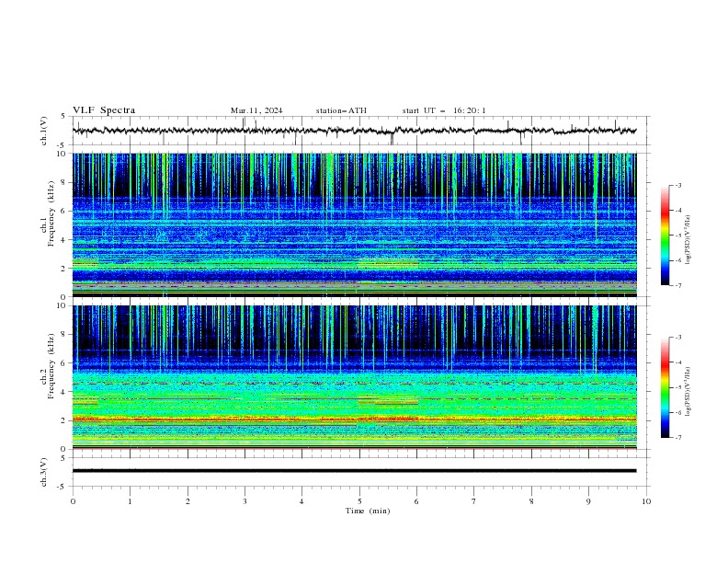Image resolution: width=728 pixels, height=563 pixels.
Task: Click the "ch.1(V)" waveform axis label
Action: coord(44,131)
